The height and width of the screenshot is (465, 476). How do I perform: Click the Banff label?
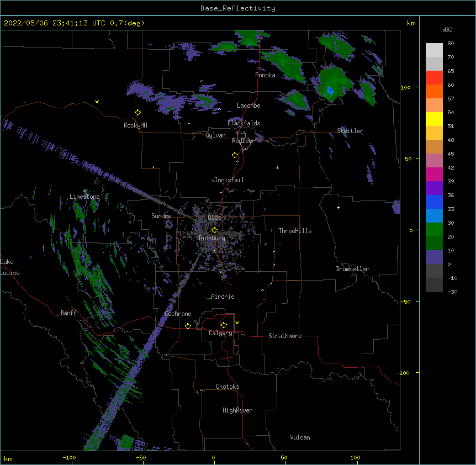(68, 313)
